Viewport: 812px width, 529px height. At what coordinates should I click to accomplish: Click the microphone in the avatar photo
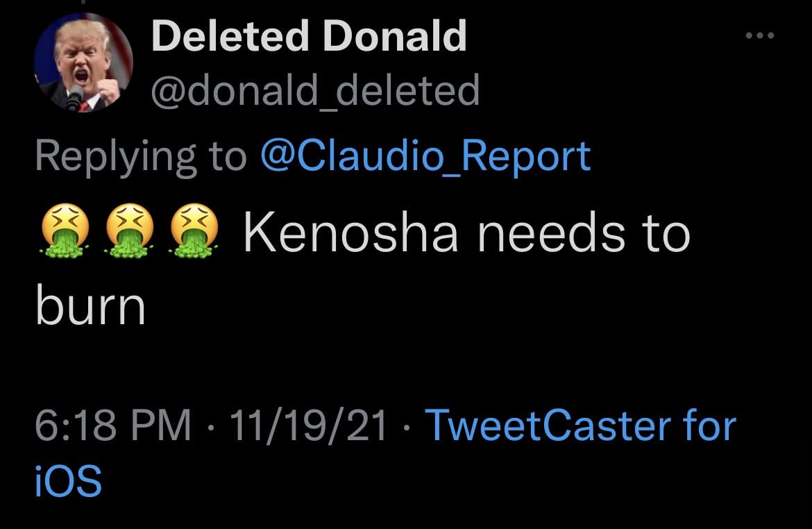[74, 97]
